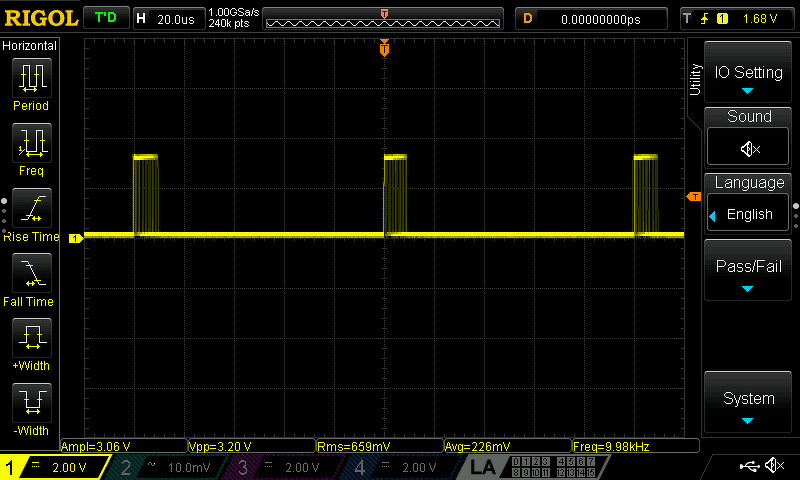The width and height of the screenshot is (800, 480).
Task: Select channel 1 at 2.00 V
Action: pos(54,467)
